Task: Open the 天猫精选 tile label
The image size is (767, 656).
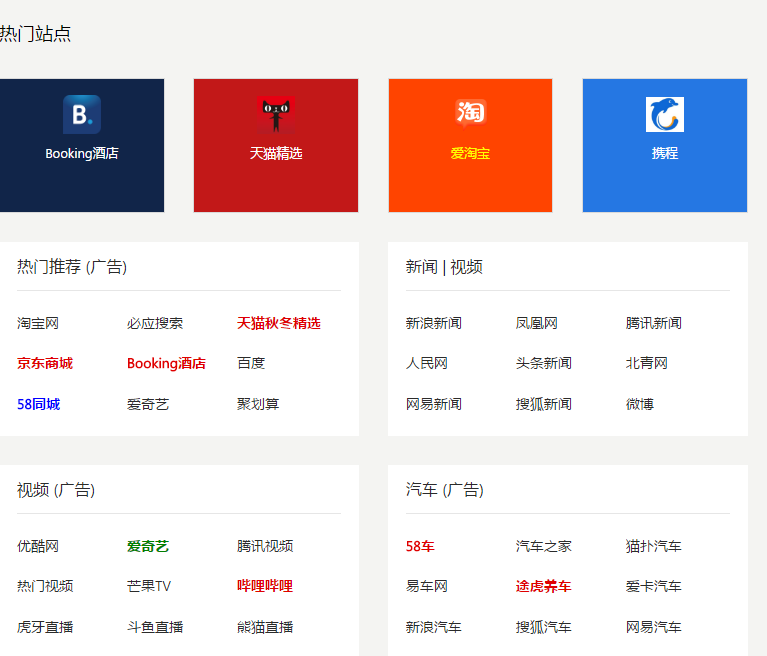Action: (276, 154)
